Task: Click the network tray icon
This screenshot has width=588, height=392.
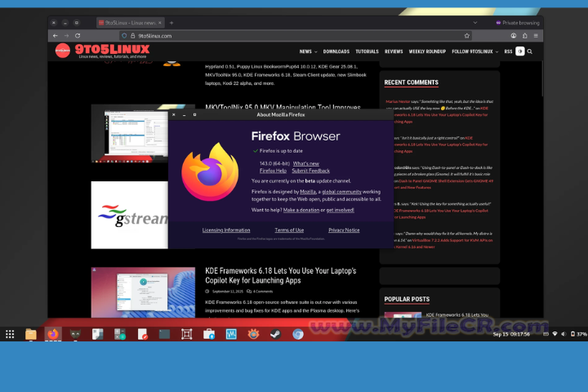Action: coord(555,334)
